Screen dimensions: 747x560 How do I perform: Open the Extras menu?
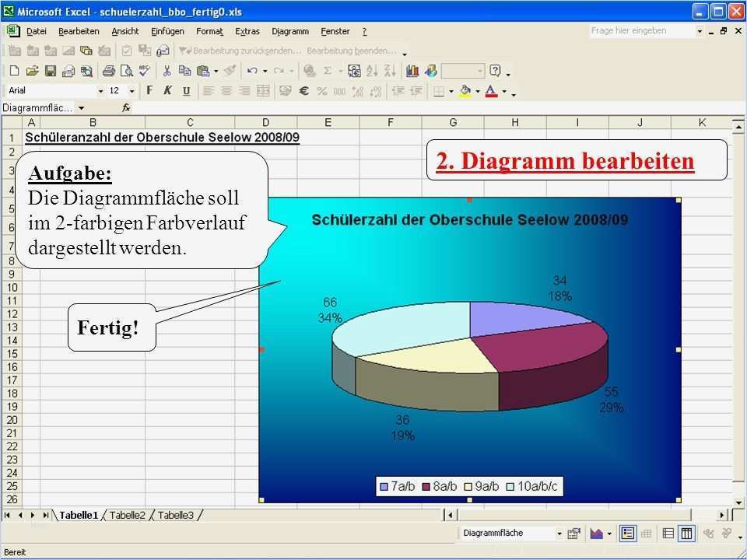(247, 31)
